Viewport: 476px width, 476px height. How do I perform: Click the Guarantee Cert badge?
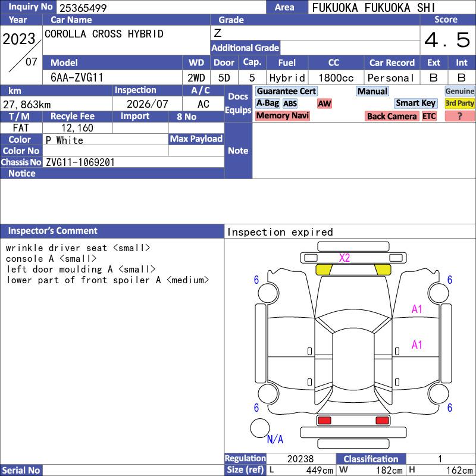tap(286, 91)
